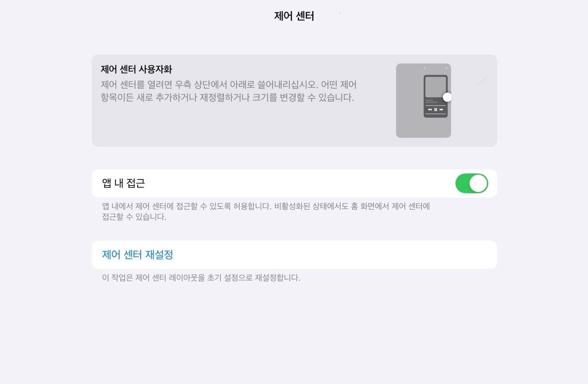Screen dimensions: 588x384
Task: Click the 제어 센터 page title
Action: point(294,16)
